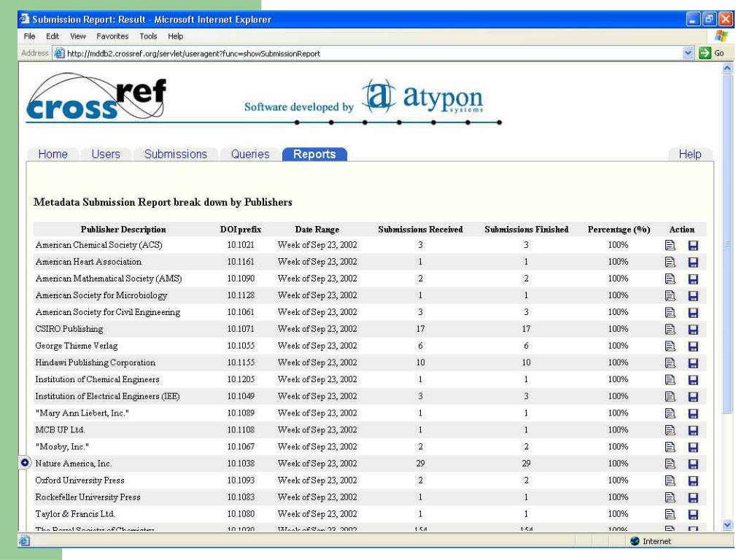
Task: Click the vertical scrollbar down arrow
Action: pos(727,525)
